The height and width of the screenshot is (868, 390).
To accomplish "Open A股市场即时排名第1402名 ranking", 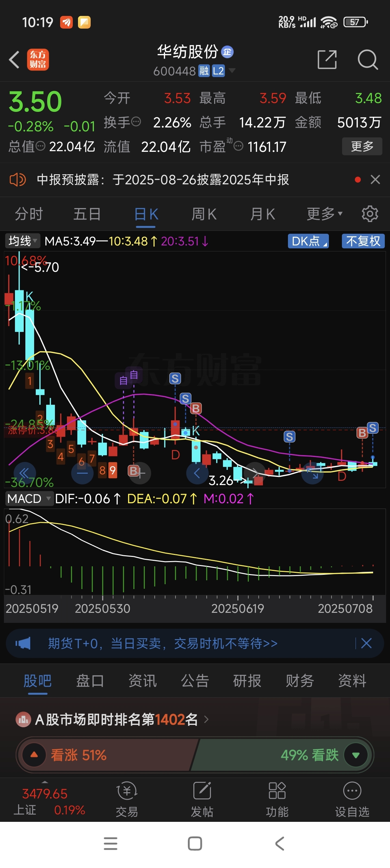I will (x=116, y=720).
